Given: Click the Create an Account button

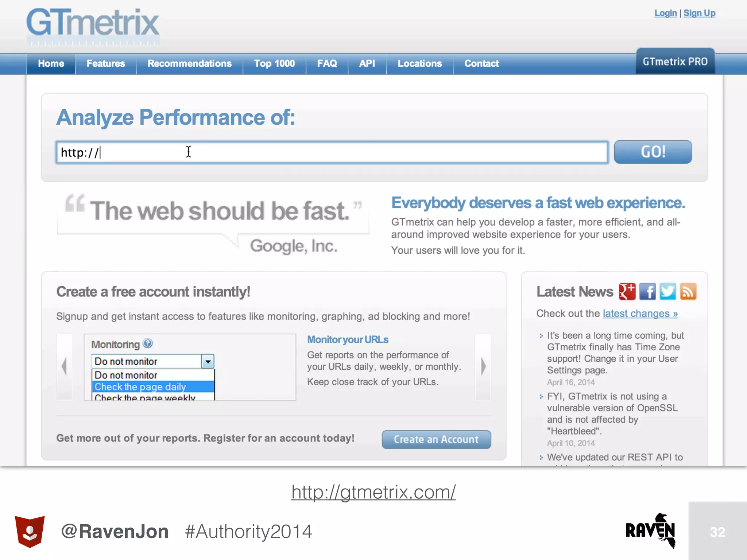Looking at the screenshot, I should coord(436,439).
